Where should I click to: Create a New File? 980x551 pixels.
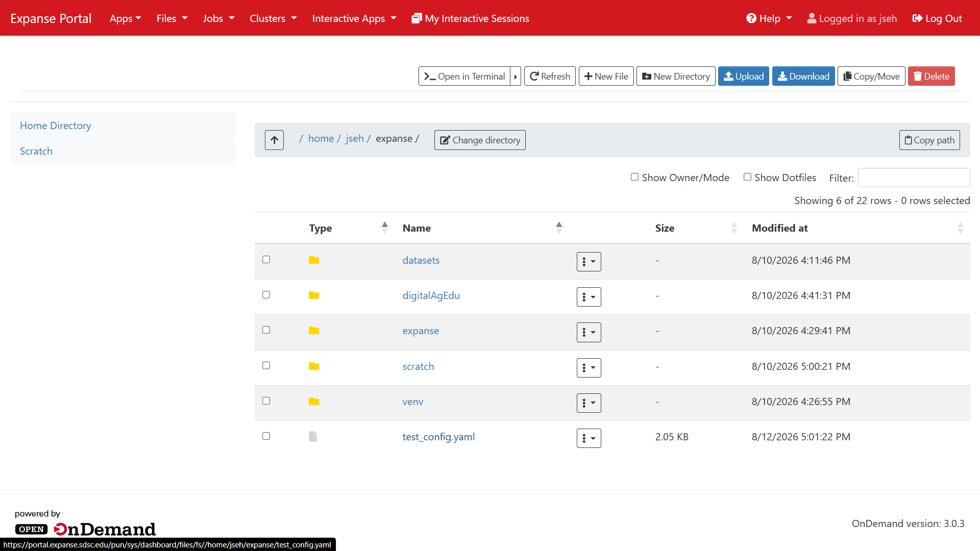[x=606, y=76]
